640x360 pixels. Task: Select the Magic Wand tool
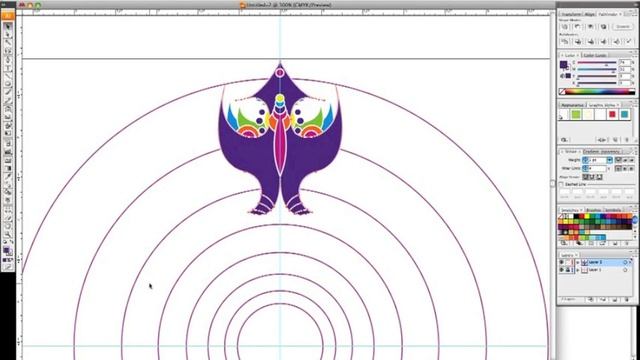pyautogui.click(x=8, y=43)
